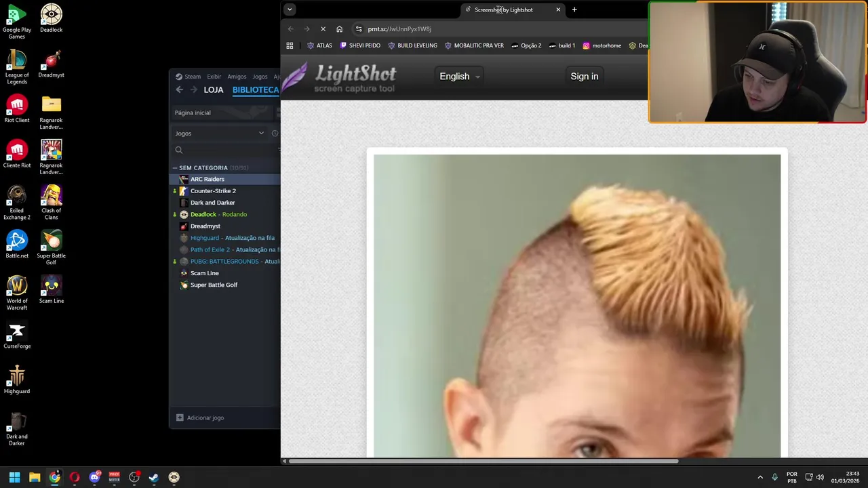Open OBS Studio from the taskbar
This screenshot has width=868, height=488.
point(134,477)
